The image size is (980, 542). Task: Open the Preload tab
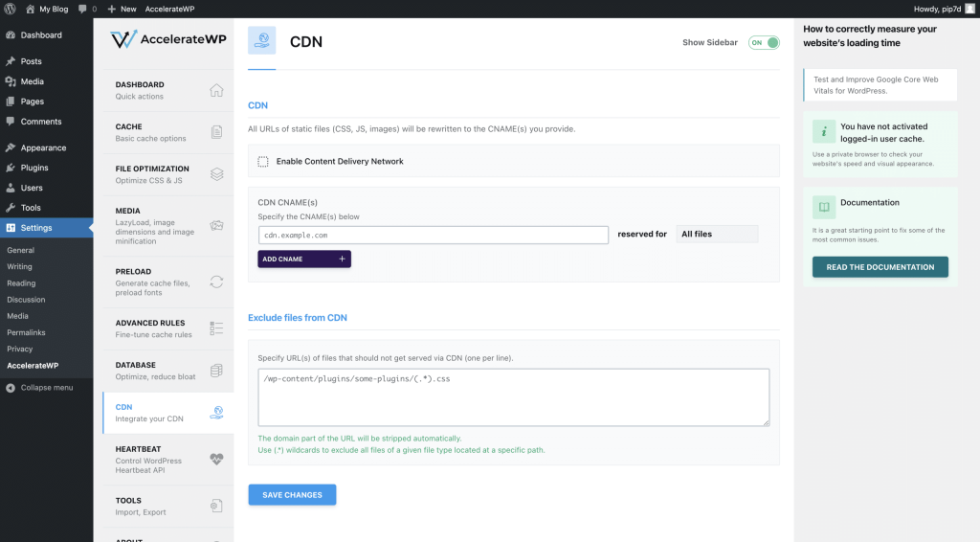click(x=168, y=282)
